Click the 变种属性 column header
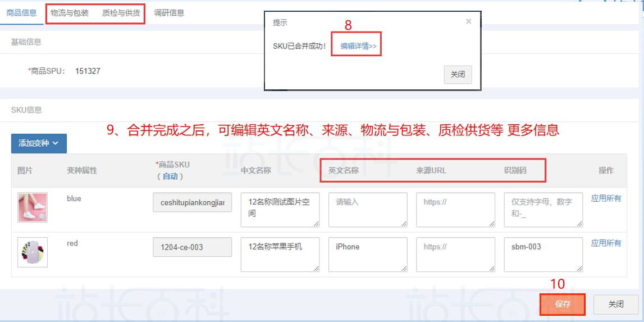Viewport: 644px width, 322px height. click(x=82, y=170)
